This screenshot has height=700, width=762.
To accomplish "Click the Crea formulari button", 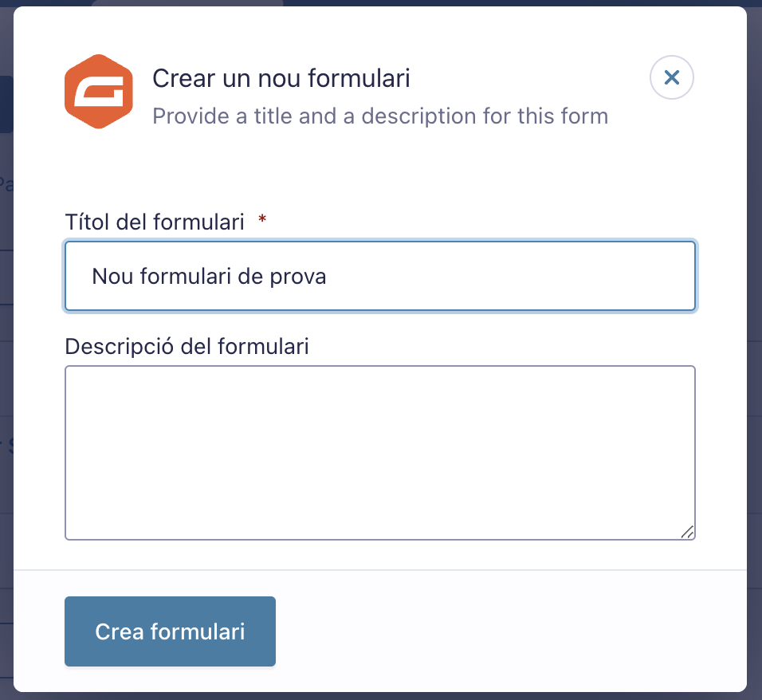I will (x=170, y=631).
